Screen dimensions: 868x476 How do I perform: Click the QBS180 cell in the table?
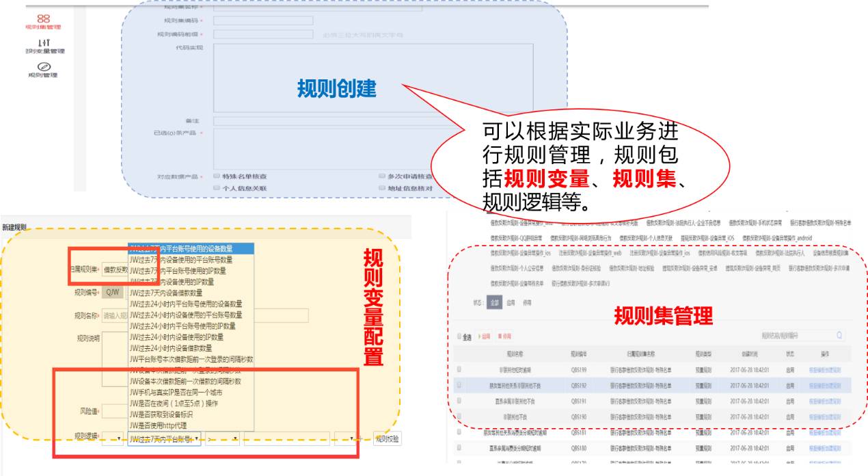click(579, 449)
